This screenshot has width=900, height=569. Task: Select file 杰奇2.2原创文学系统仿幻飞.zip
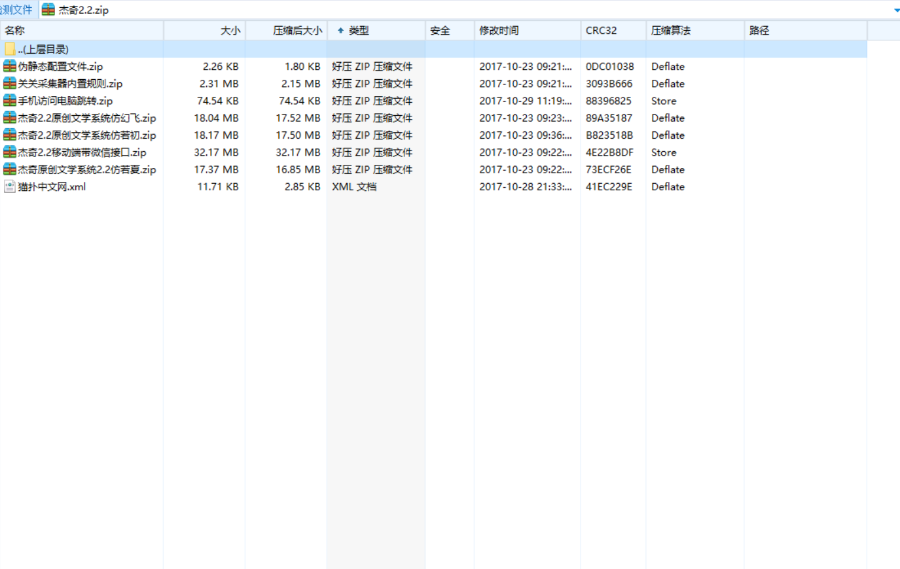pyautogui.click(x=87, y=118)
